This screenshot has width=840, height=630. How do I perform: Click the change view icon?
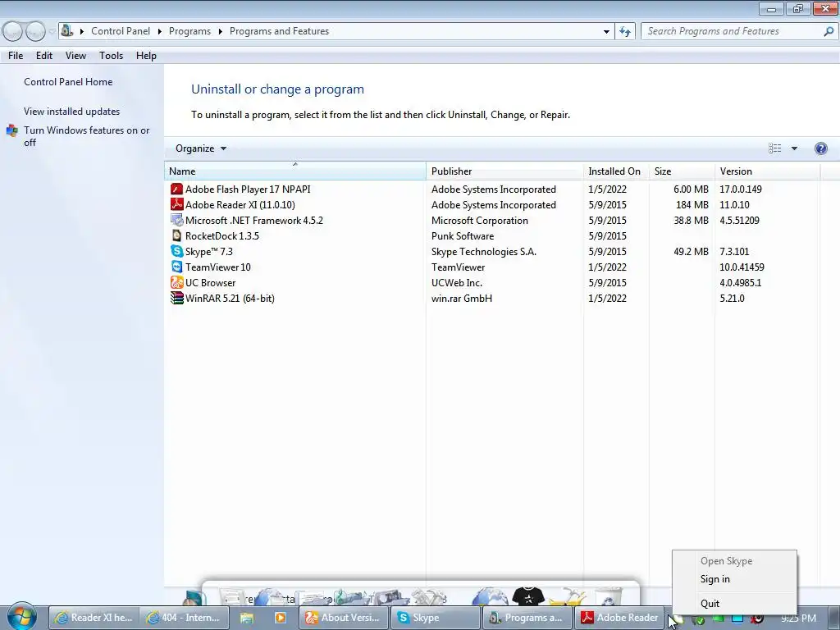[774, 148]
